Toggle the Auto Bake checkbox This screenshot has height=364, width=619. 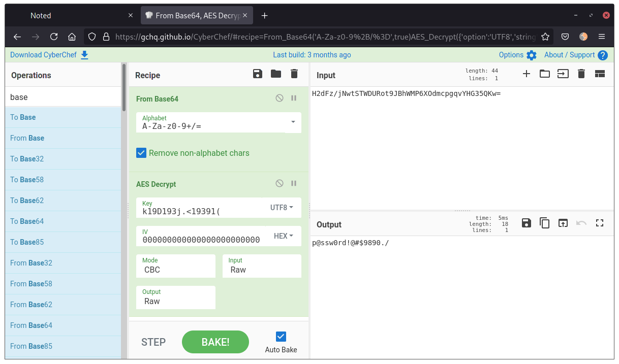pos(281,337)
